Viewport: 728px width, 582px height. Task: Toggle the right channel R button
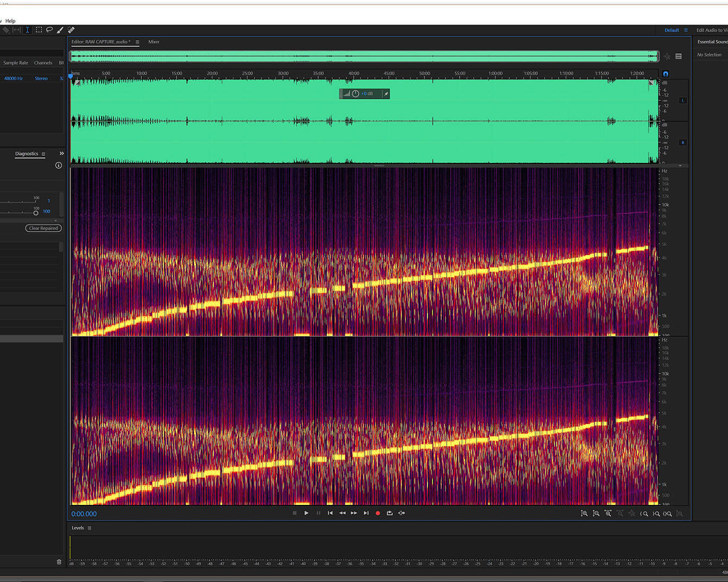(x=683, y=143)
